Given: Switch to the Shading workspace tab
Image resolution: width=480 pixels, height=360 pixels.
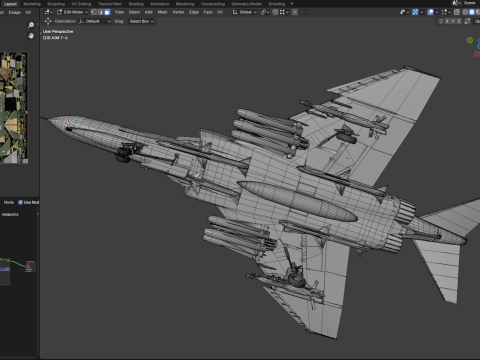Looking at the screenshot, I should coord(136,4).
